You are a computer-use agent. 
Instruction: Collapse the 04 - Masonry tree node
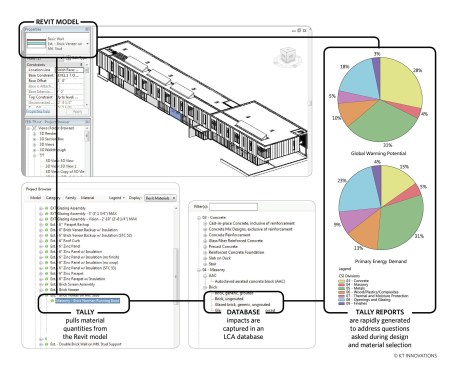click(199, 270)
